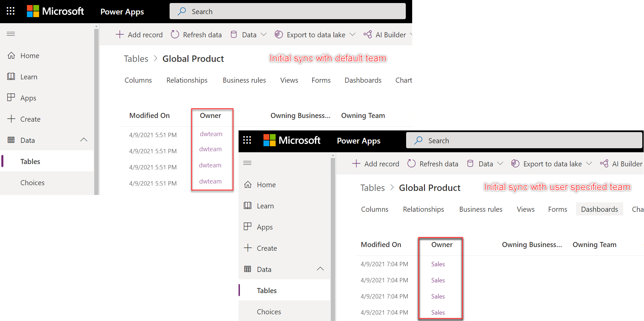Image resolution: width=644 pixels, height=321 pixels.
Task: Open the Tables breadcrumb link
Action: click(x=136, y=58)
